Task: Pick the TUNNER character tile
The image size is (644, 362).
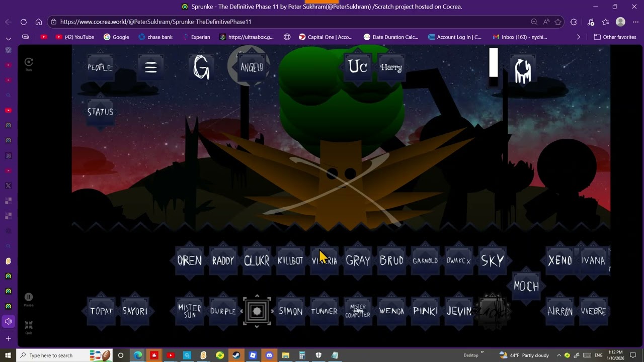Action: click(x=324, y=311)
